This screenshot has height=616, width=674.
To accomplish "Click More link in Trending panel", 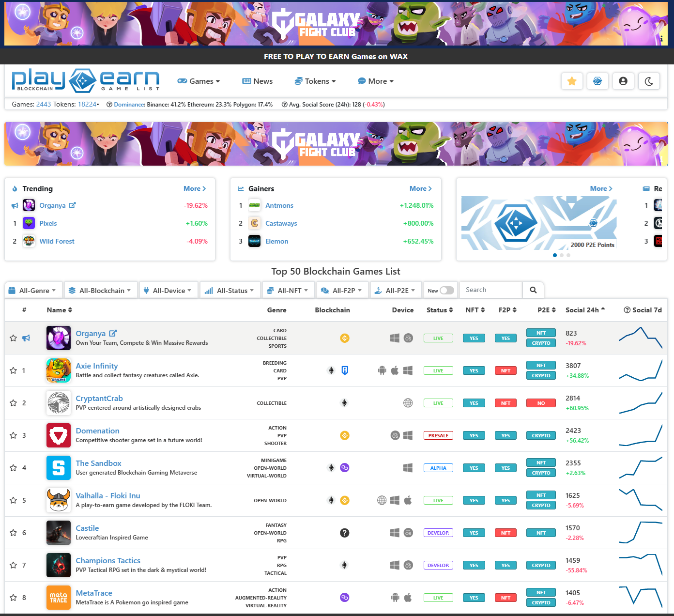I will tap(195, 188).
